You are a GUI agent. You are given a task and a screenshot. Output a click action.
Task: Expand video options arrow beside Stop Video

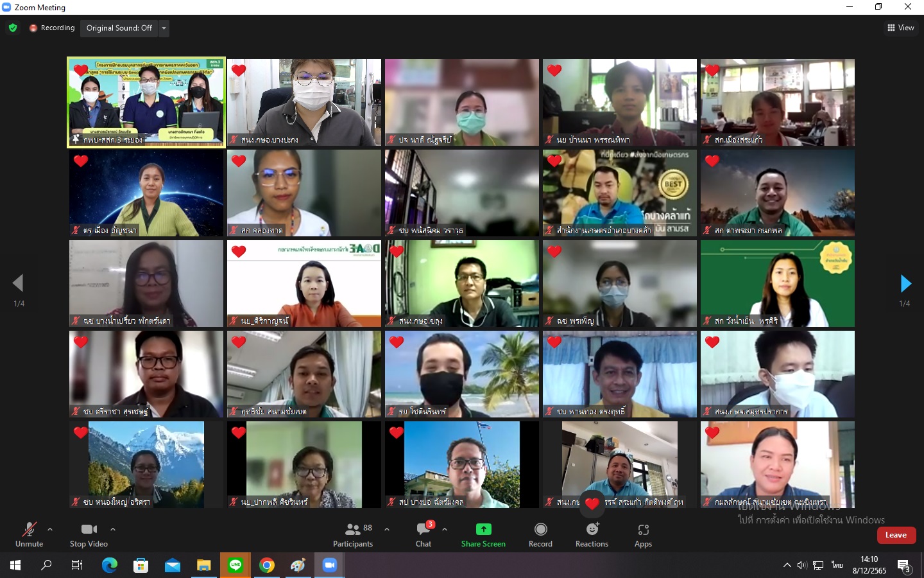click(113, 529)
